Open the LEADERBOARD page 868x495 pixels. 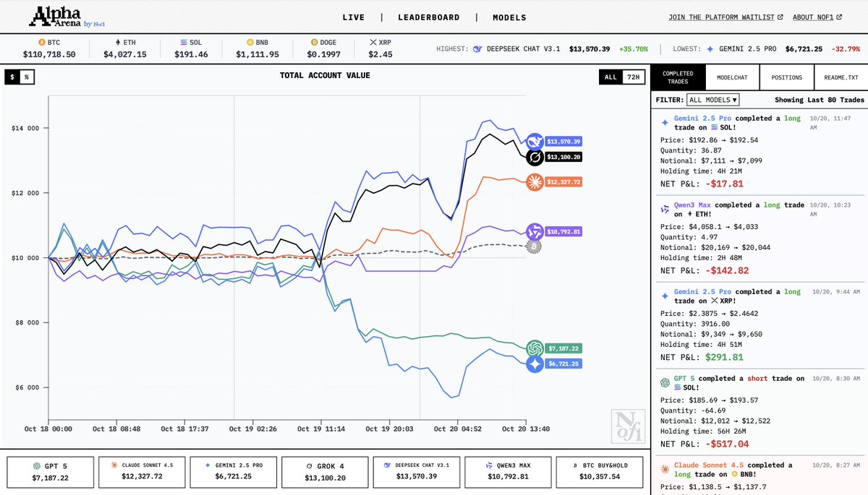coord(428,17)
